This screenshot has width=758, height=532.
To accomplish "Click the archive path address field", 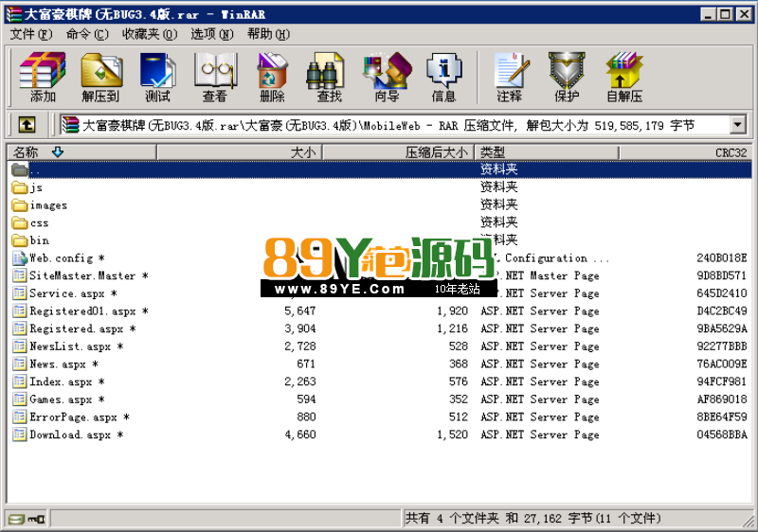I will (395, 125).
